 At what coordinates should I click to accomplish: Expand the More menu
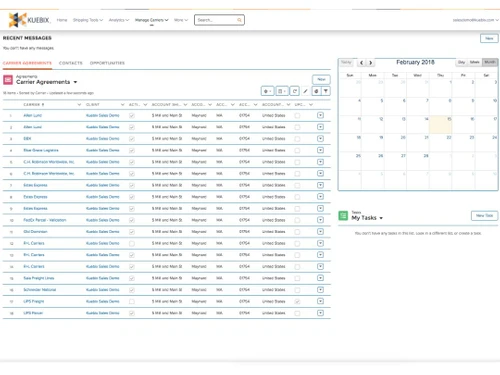[181, 20]
